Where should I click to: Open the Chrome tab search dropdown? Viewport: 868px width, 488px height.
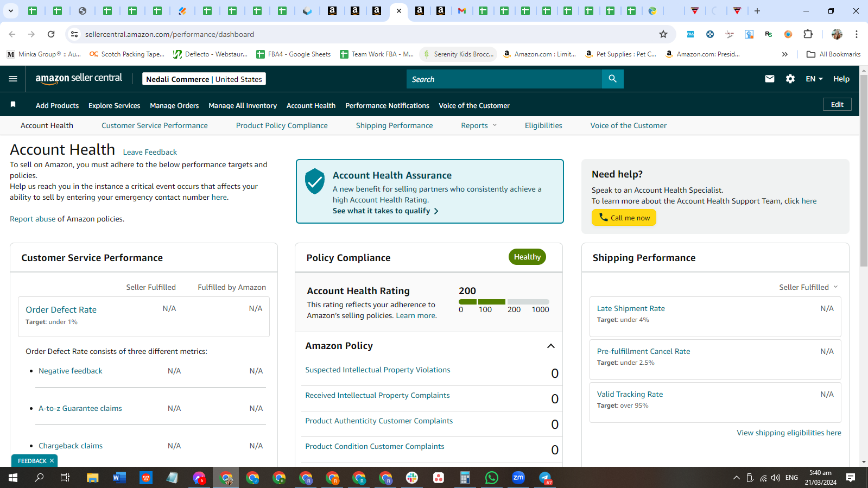[x=10, y=11]
